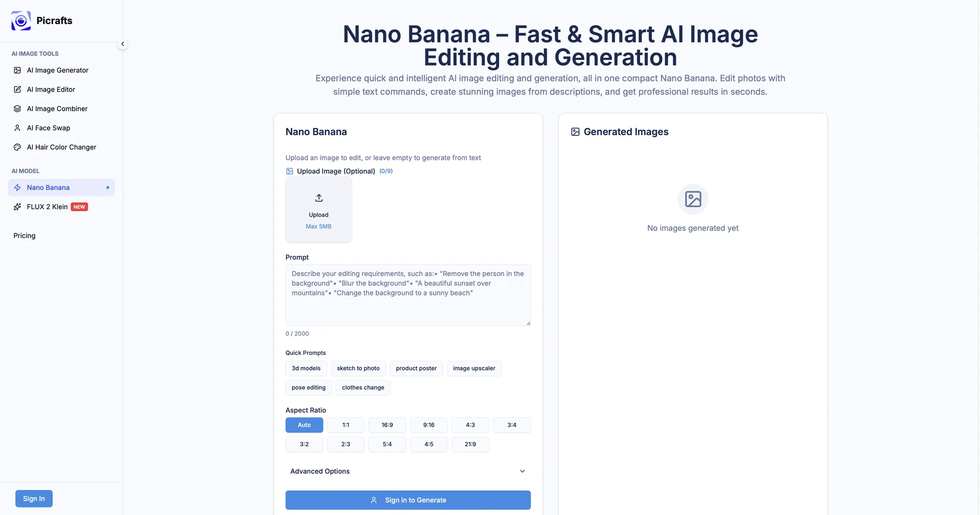Click the clothes change quick prompt
Screen dimensions: 980x515
[x=363, y=387]
